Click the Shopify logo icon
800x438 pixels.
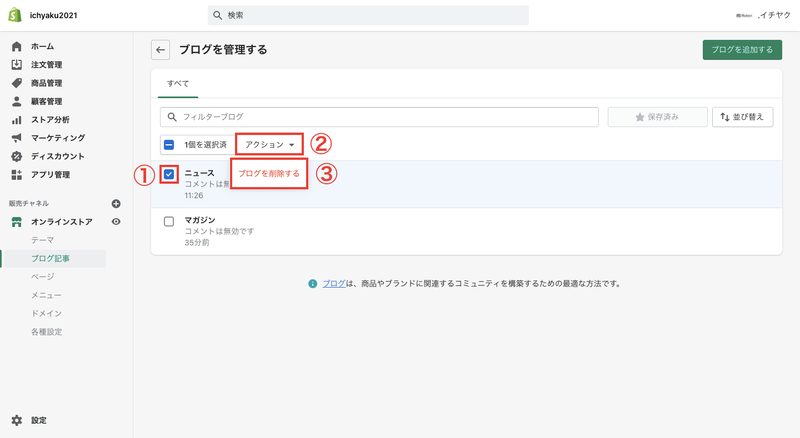[15, 15]
